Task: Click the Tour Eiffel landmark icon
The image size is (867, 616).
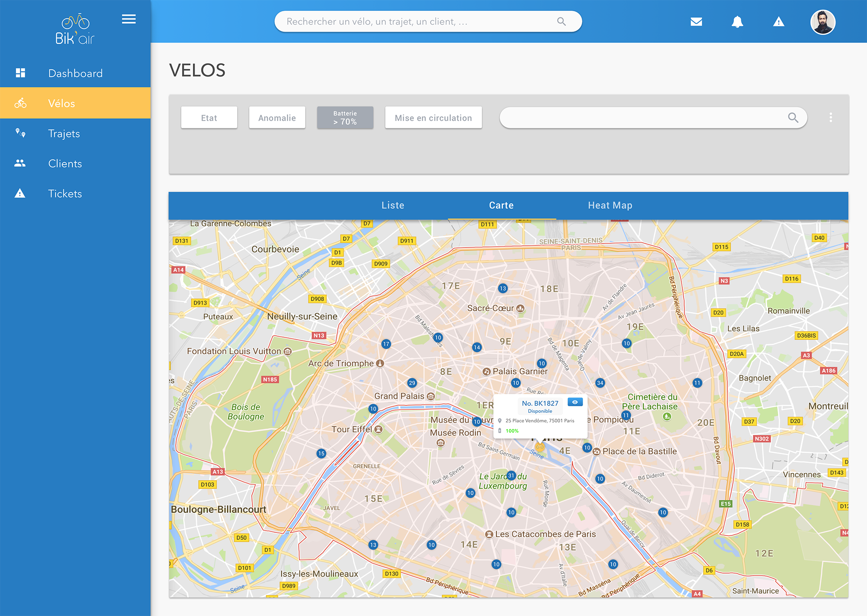Action: click(x=378, y=429)
